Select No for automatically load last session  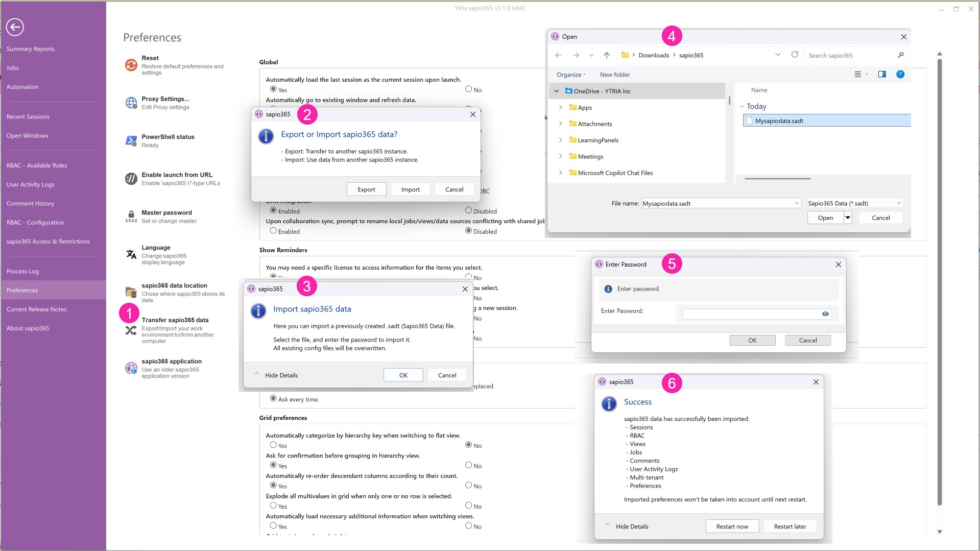coord(468,89)
